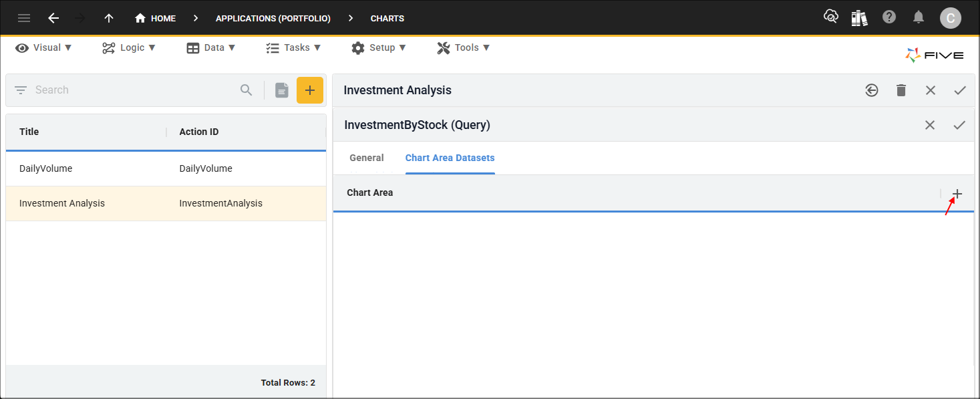Image resolution: width=980 pixels, height=399 pixels.
Task: Click the yellow add new chart button
Action: tap(310, 90)
